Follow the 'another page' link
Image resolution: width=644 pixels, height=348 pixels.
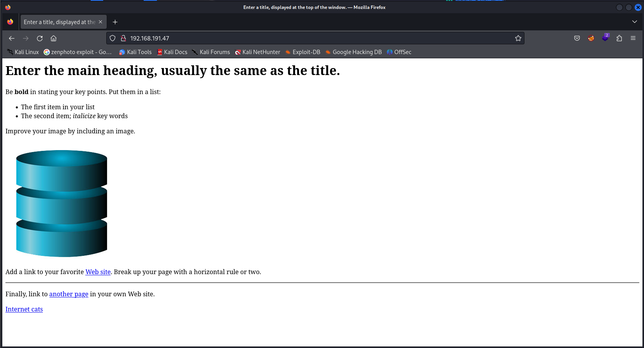(69, 294)
